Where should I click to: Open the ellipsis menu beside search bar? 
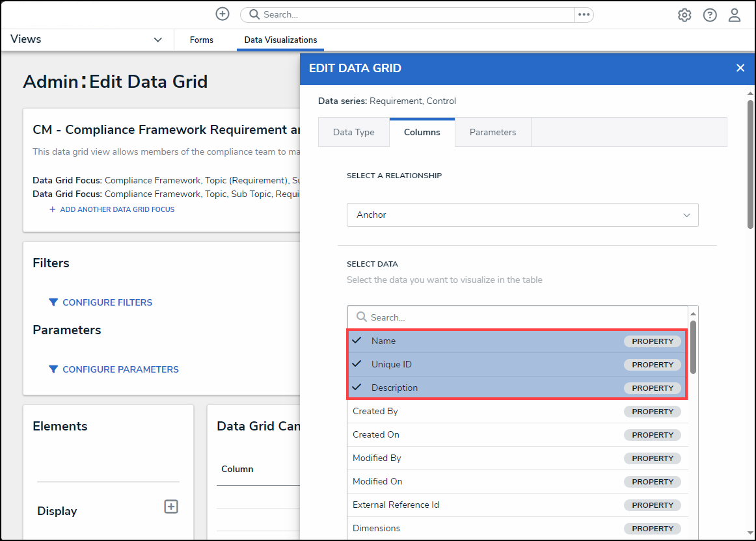[584, 14]
